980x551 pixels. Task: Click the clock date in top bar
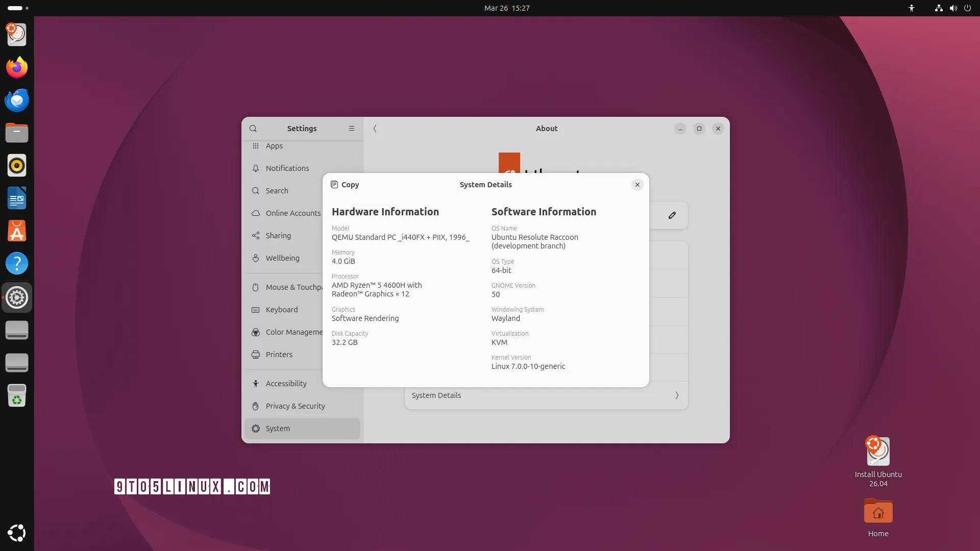pyautogui.click(x=506, y=8)
